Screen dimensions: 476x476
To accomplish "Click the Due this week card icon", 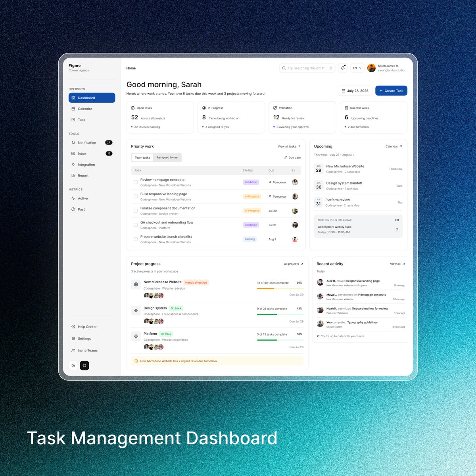I will (x=346, y=108).
